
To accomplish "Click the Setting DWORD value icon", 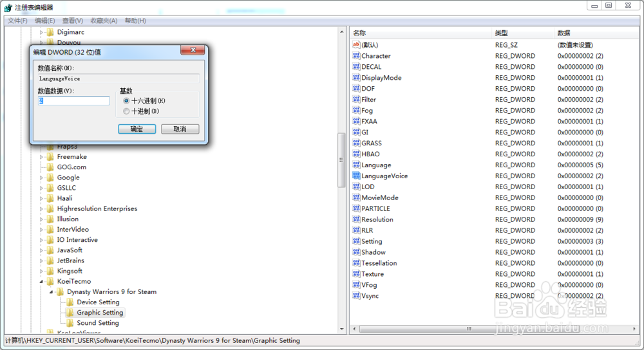I will 356,241.
